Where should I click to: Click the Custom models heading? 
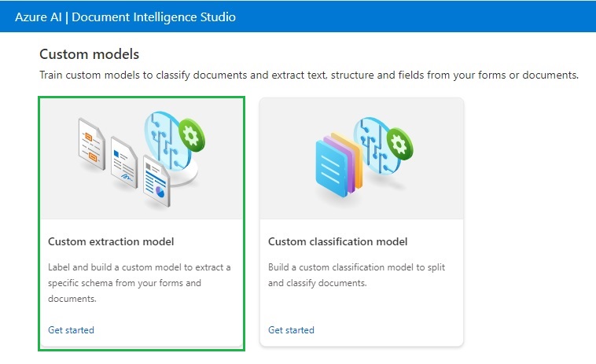click(x=90, y=54)
